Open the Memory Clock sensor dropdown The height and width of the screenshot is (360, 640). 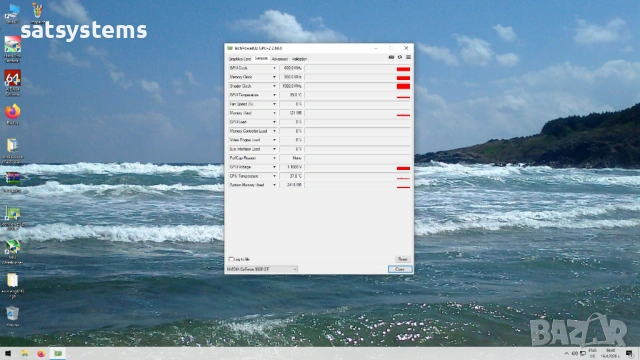274,77
